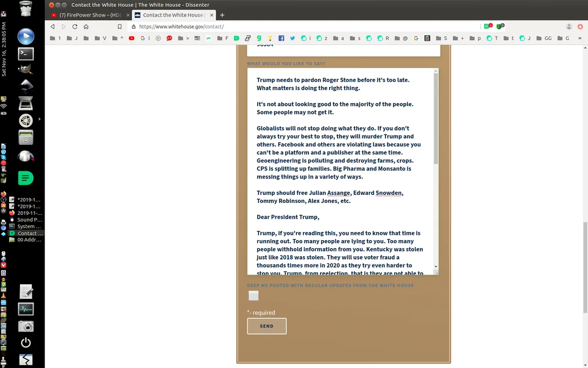Switch to 'Sound P...' window in taskbar
The height and width of the screenshot is (368, 588).
pyautogui.click(x=26, y=219)
